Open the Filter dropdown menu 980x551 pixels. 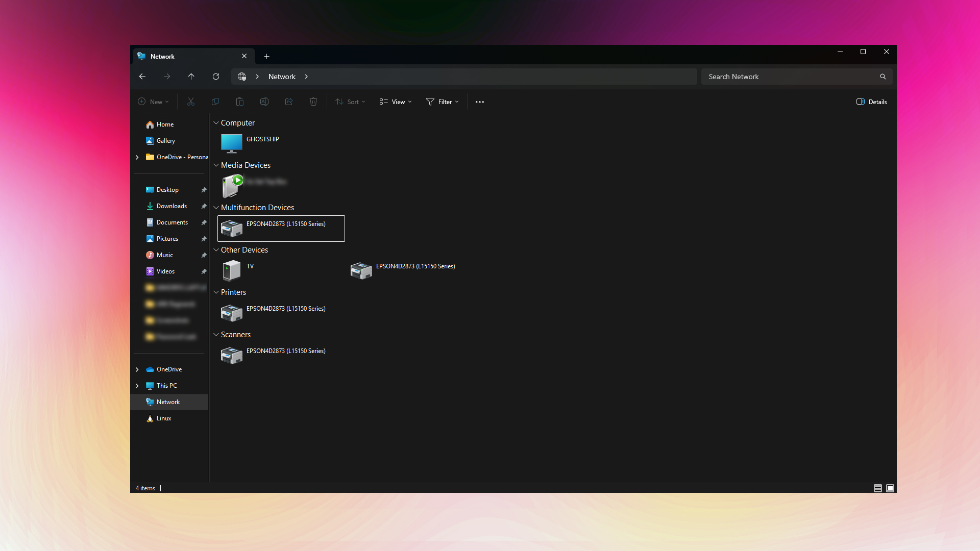click(443, 102)
